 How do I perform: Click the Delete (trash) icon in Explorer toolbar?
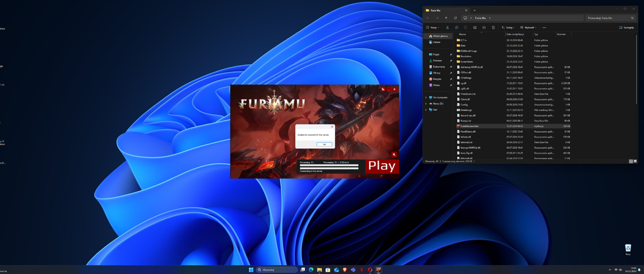493,28
